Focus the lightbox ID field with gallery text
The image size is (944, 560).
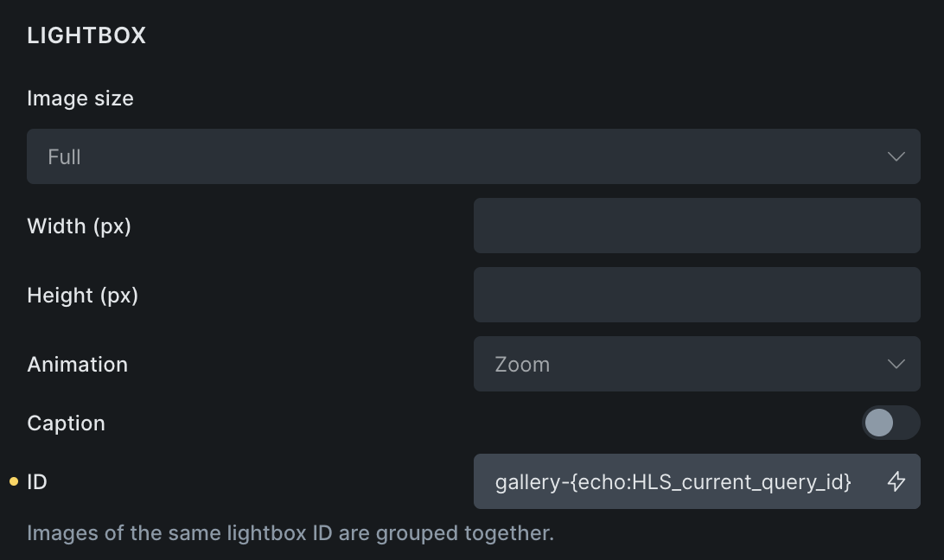click(673, 481)
